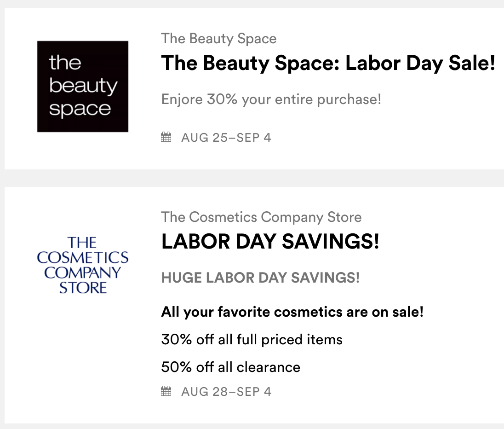Click the 'Enjore 30% your entire purchase!' description

(271, 99)
